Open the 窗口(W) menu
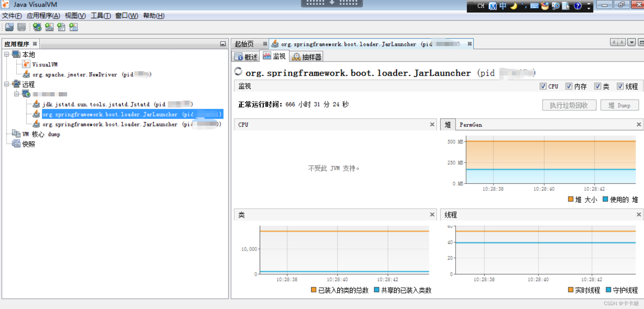Image resolution: width=644 pixels, height=309 pixels. (x=127, y=16)
